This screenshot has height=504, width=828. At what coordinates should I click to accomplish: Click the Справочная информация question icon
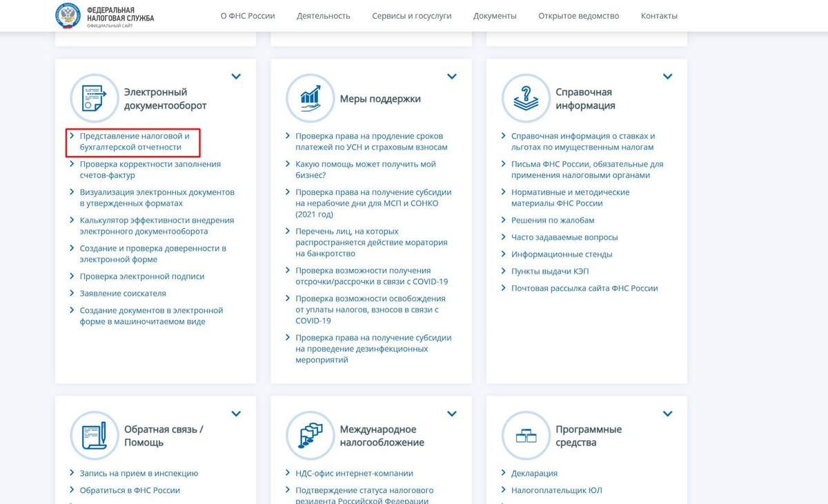526,99
